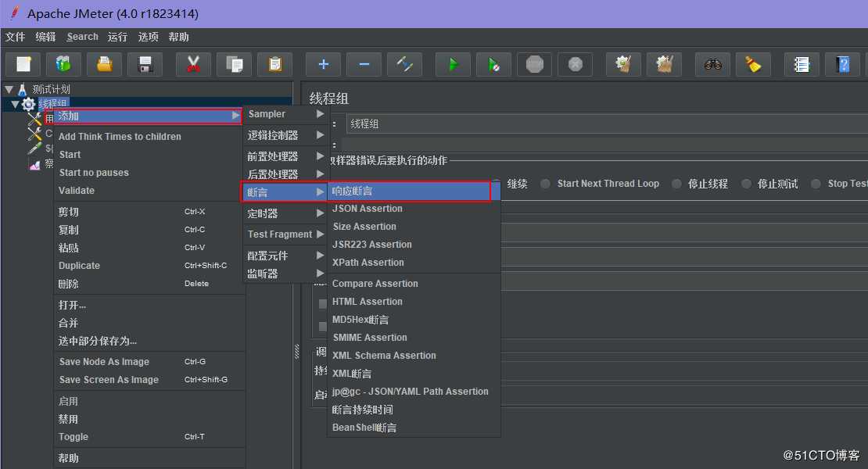Choose Size Assertion menu entry

coord(414,227)
